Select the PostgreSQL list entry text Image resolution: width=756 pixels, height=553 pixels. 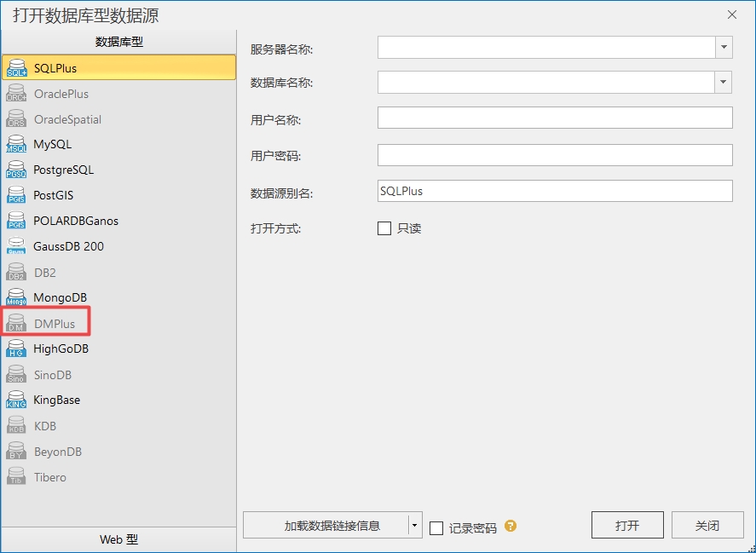tap(64, 170)
